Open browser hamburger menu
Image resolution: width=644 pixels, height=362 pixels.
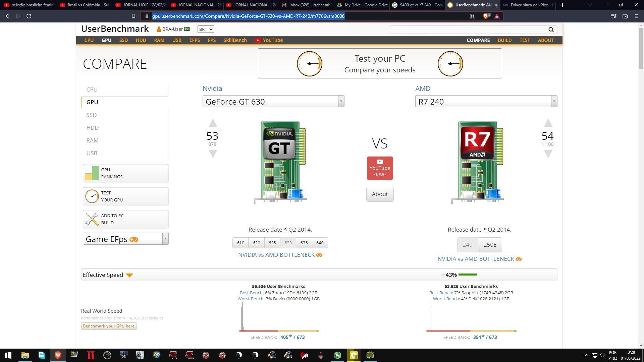tap(636, 16)
